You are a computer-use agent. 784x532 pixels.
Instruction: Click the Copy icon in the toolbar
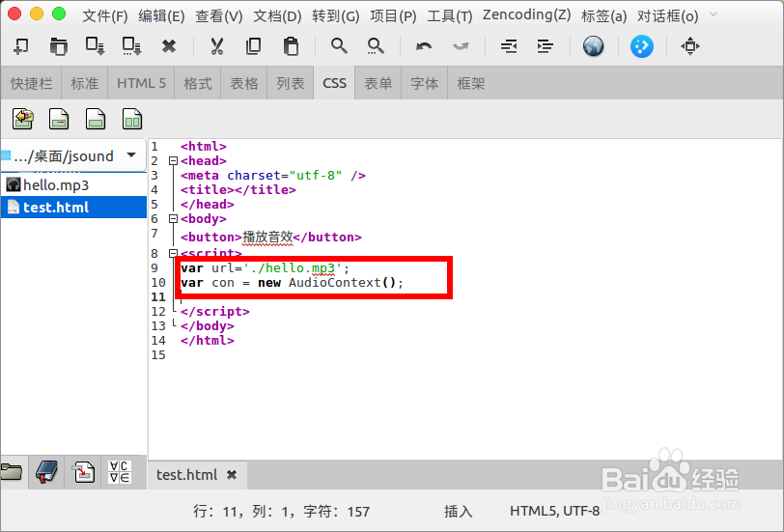tap(254, 46)
